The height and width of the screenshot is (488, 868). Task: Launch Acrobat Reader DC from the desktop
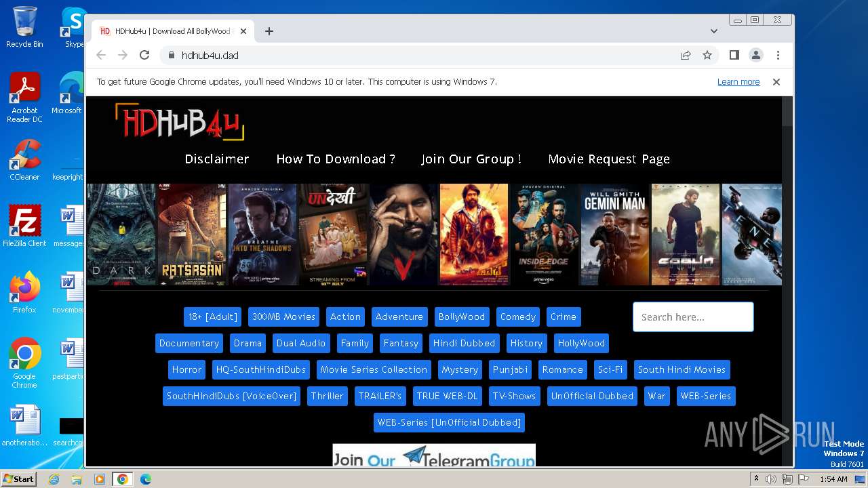point(24,98)
